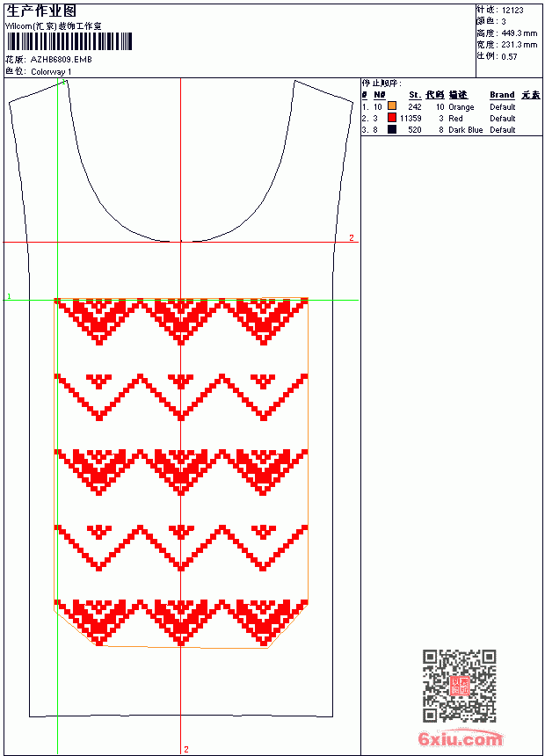
Task: Select the barcode under the studio name
Action: pyautogui.click(x=69, y=41)
